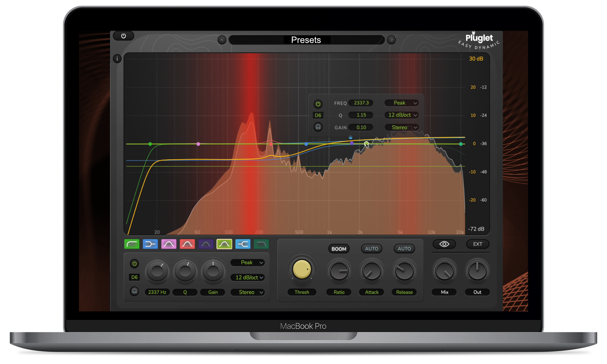This screenshot has height=364, width=607.
Task: Click the info icon beside the graph
Action: tap(117, 59)
